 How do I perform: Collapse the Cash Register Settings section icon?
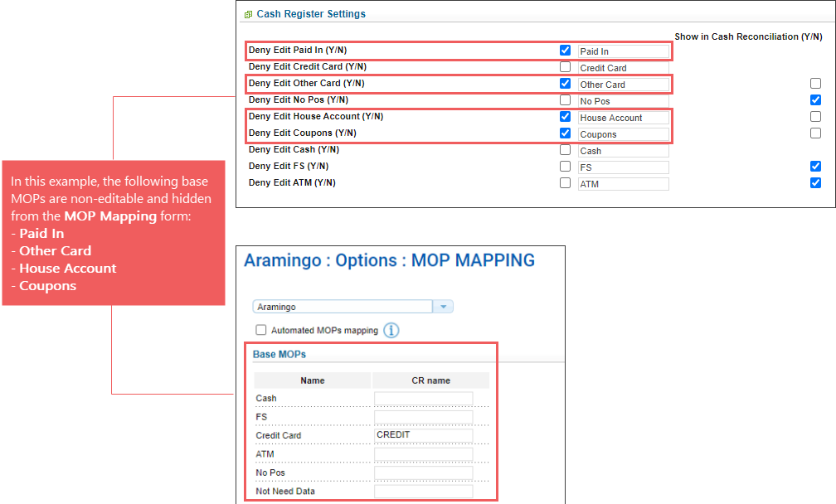pos(248,14)
